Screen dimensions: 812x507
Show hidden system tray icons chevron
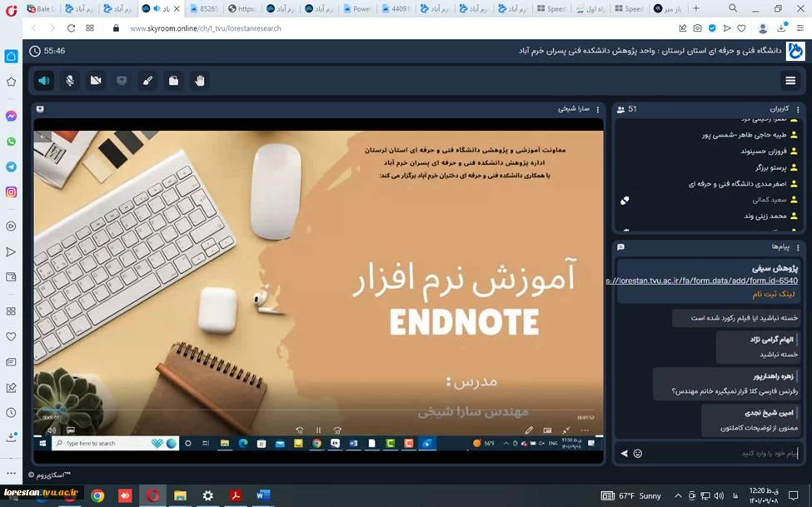click(678, 496)
